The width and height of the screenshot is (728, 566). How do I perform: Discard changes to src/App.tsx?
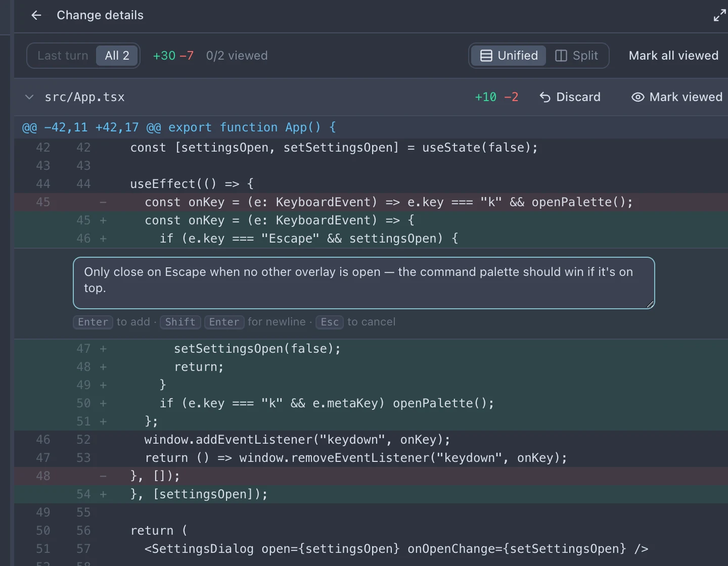pyautogui.click(x=570, y=97)
